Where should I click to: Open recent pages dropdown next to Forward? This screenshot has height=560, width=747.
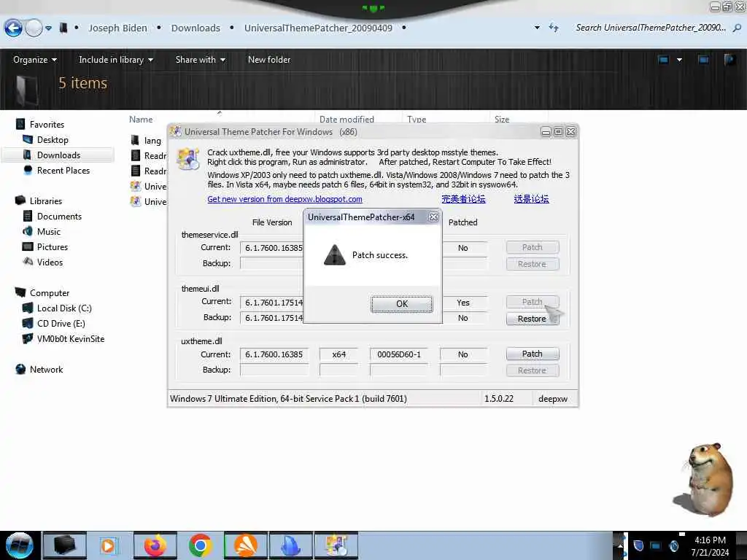48,28
